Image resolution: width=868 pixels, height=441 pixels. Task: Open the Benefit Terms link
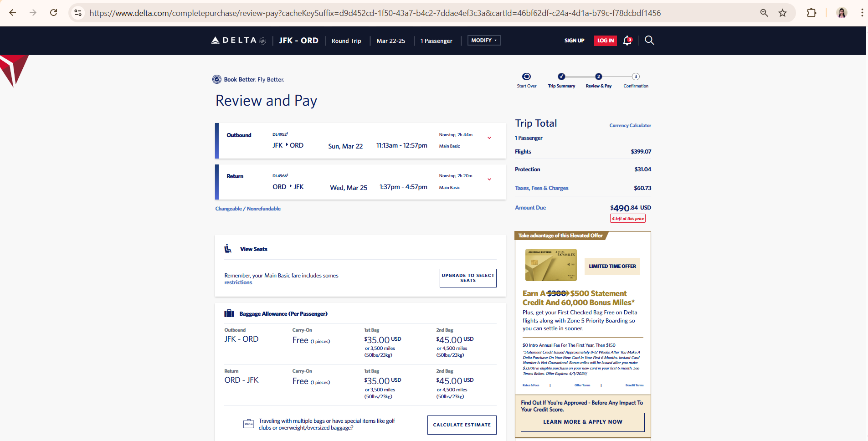coord(634,385)
